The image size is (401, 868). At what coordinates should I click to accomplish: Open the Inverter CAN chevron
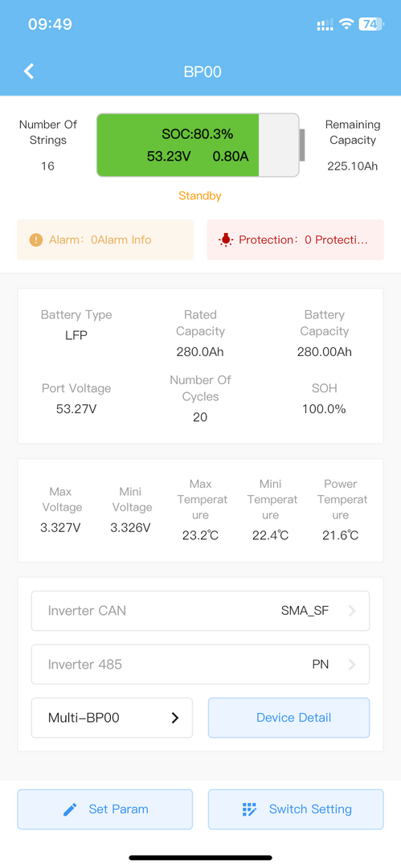[352, 611]
